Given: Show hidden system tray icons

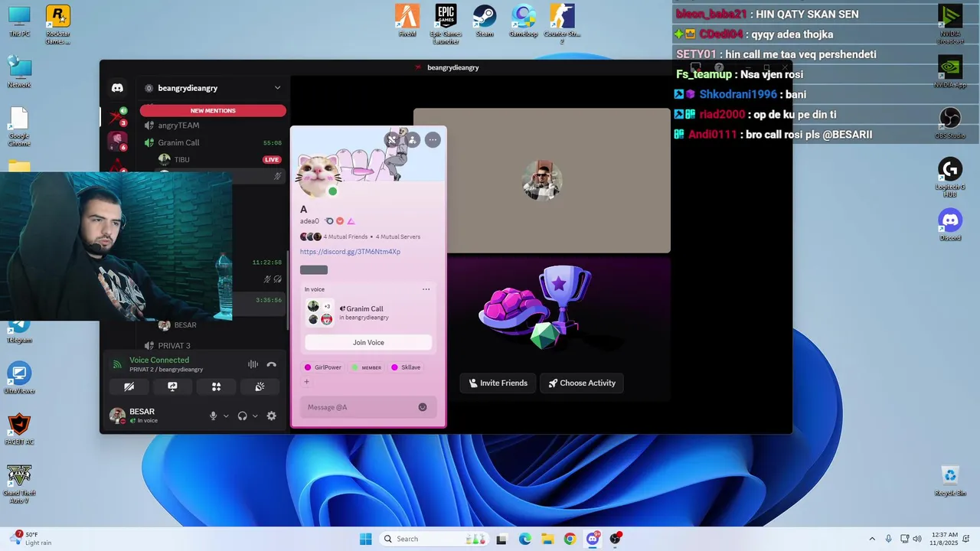Looking at the screenshot, I should click(871, 539).
